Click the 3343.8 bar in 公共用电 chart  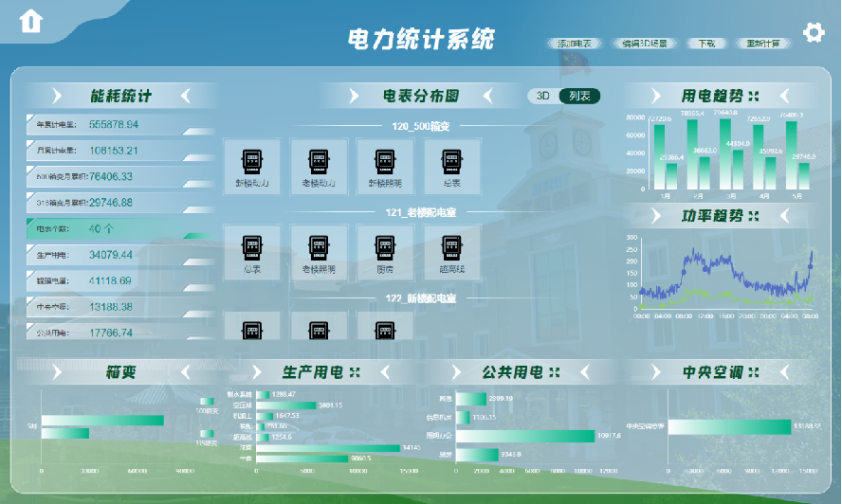point(477,455)
